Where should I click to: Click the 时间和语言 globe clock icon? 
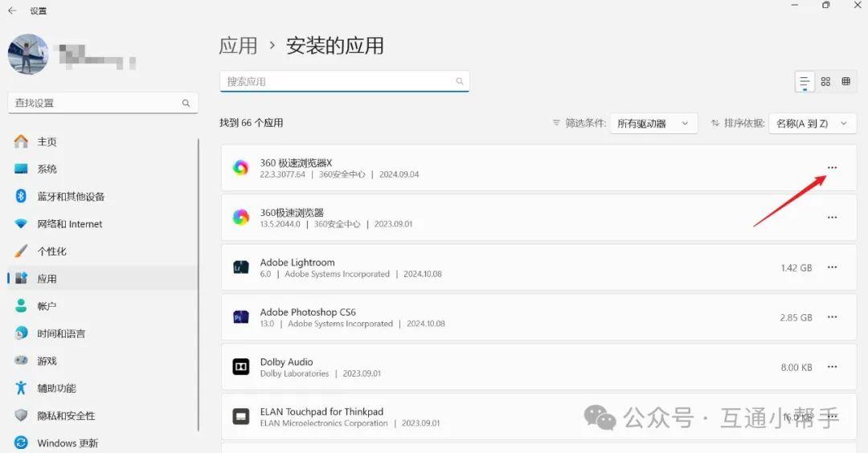click(21, 333)
